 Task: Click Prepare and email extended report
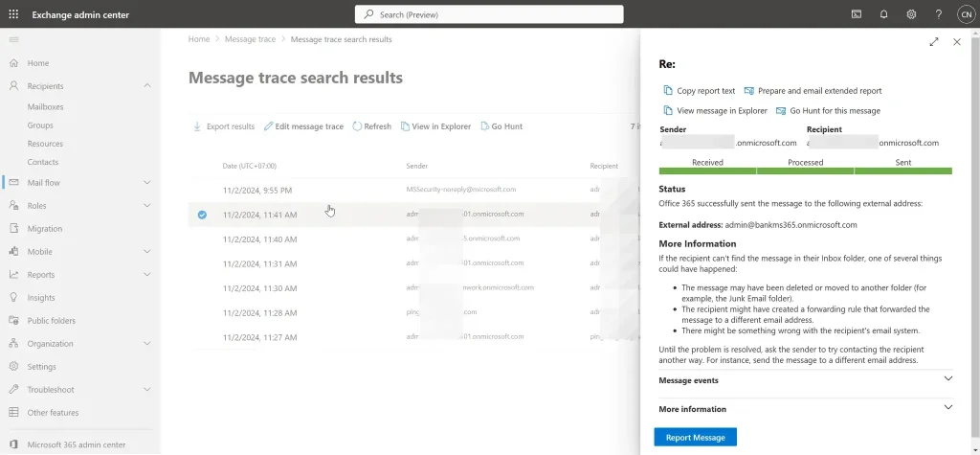pyautogui.click(x=813, y=91)
